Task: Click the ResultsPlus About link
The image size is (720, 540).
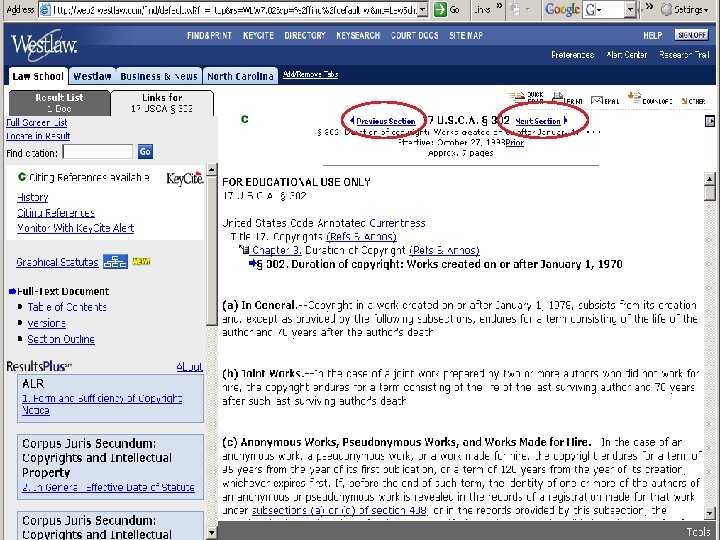Action: tap(189, 366)
